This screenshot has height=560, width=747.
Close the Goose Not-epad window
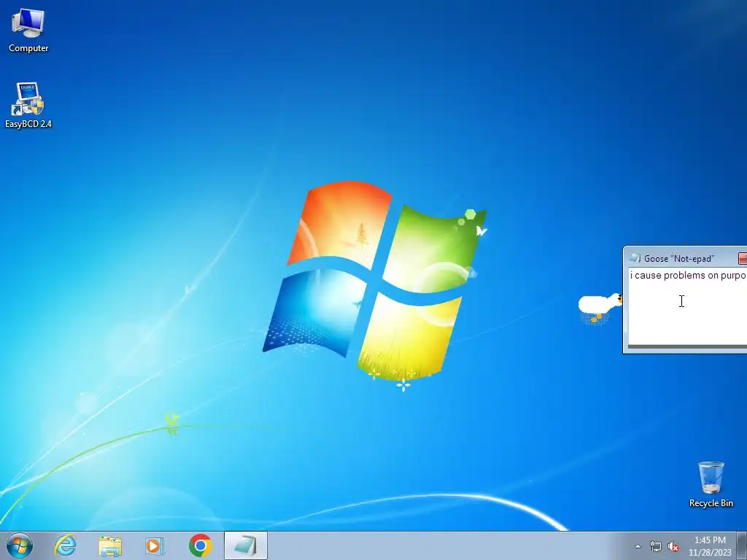coord(742,258)
